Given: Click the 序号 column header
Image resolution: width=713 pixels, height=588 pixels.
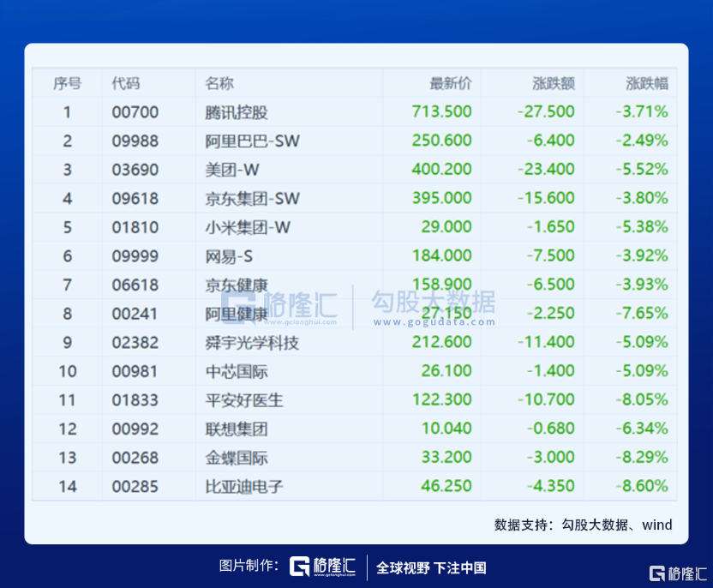Looking at the screenshot, I should point(68,83).
